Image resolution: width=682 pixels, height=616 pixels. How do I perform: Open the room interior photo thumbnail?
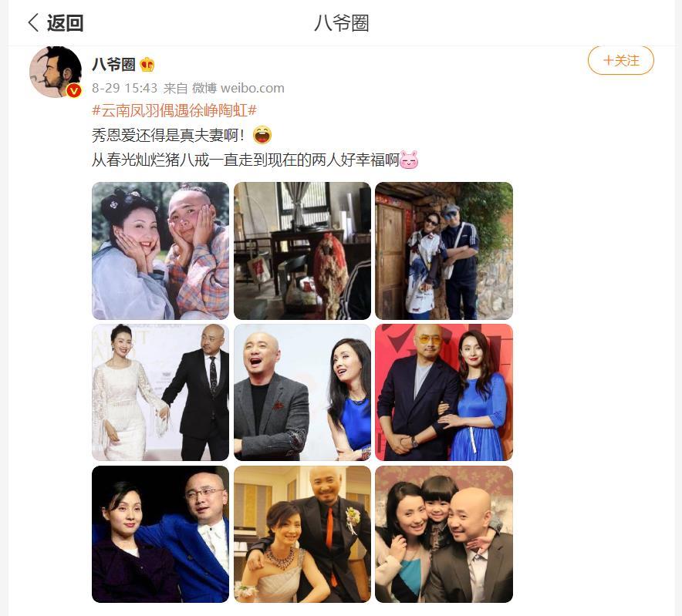click(302, 251)
